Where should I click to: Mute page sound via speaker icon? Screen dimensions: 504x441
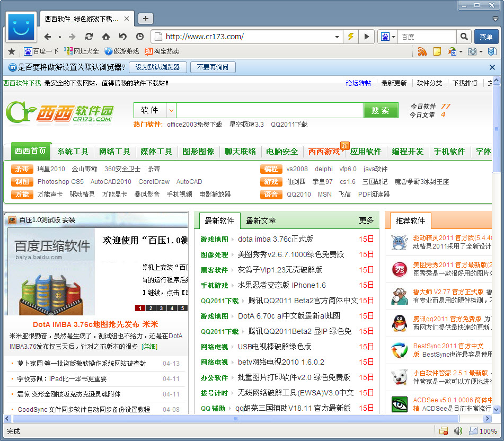pos(458,431)
